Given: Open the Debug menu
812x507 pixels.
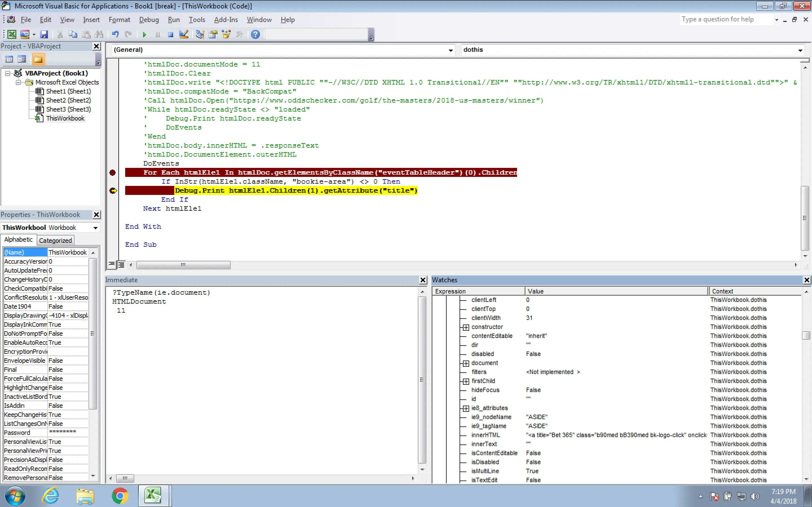Looking at the screenshot, I should pos(149,20).
